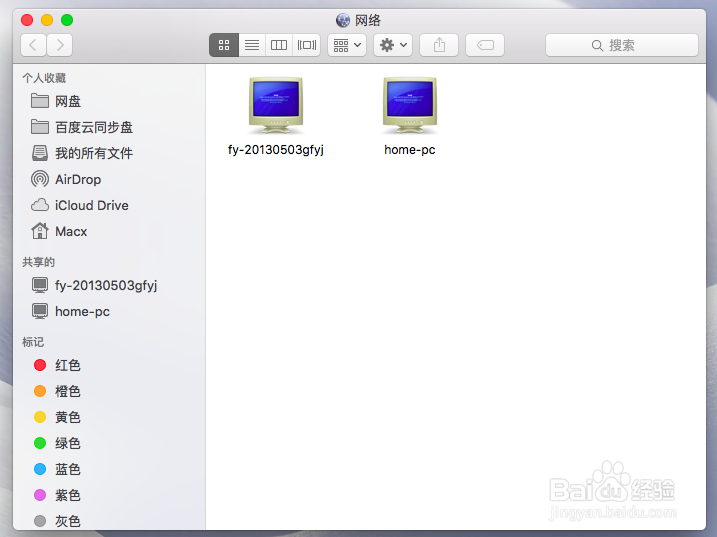Click the 标记 section header
Screen dimensions: 717x537
[x=33, y=342]
